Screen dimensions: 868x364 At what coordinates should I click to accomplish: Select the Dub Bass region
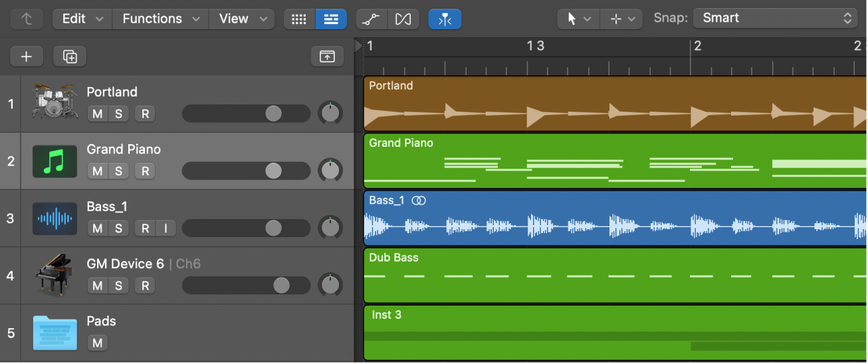[615, 276]
